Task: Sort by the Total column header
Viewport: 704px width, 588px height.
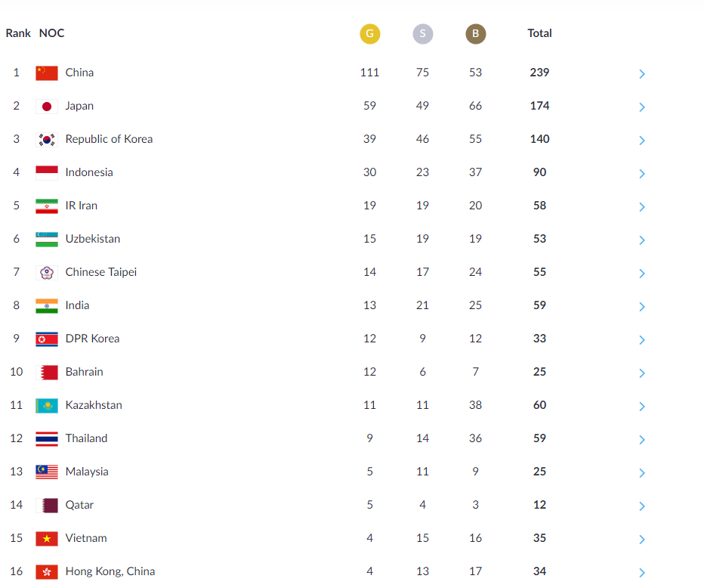Action: [539, 33]
